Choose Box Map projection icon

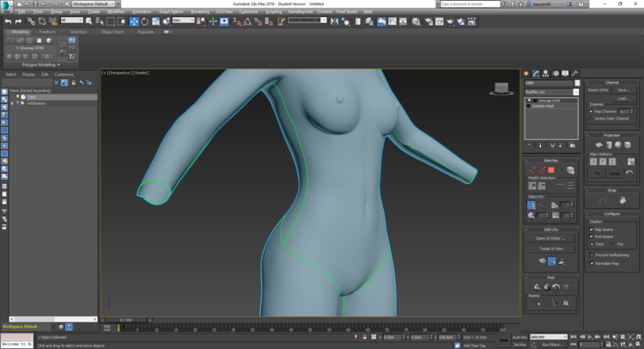628,144
